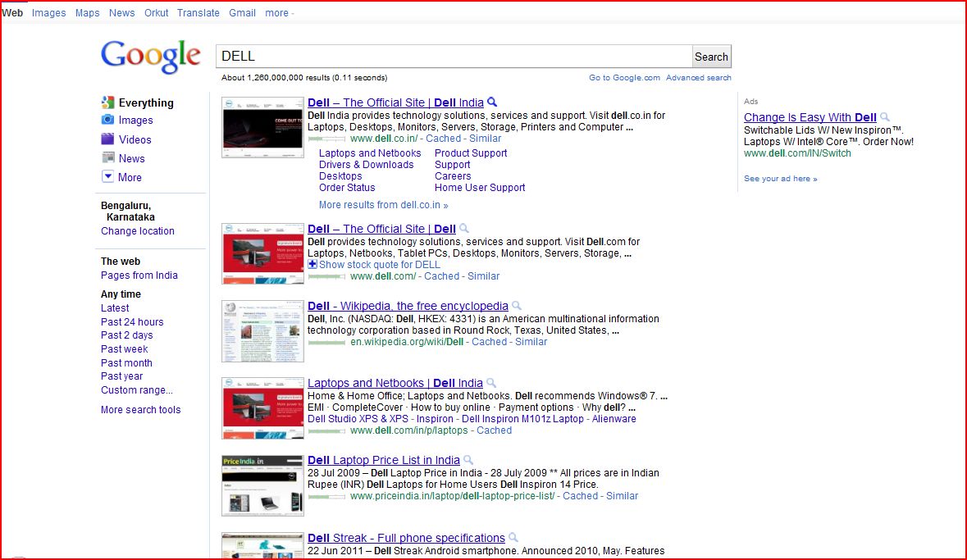Open Dell Studio XPS & XPS link
Screen dimensions: 967x560
[x=358, y=419]
